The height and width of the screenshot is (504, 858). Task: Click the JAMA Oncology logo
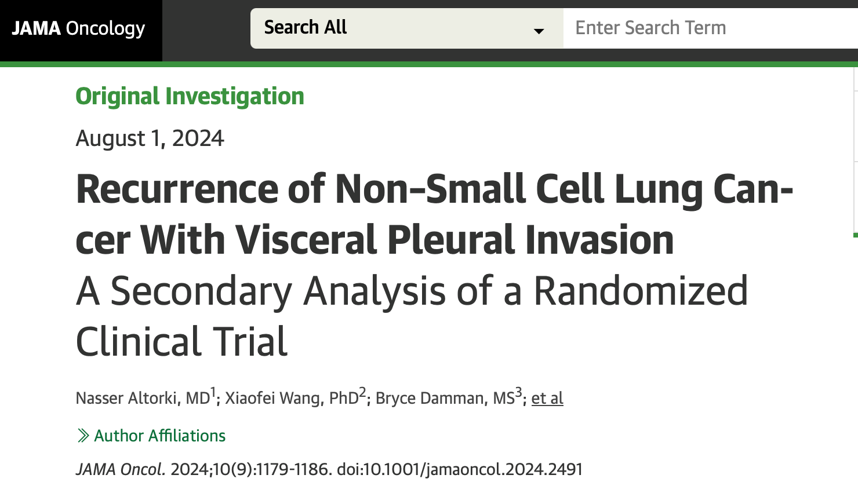pyautogui.click(x=78, y=28)
